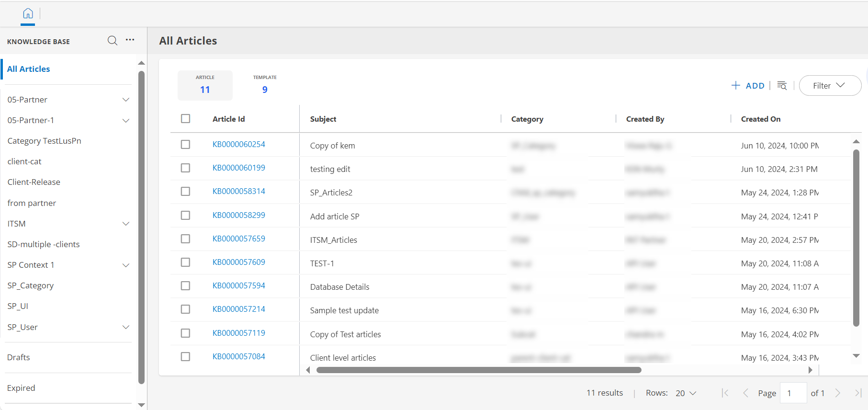The width and height of the screenshot is (868, 410).
Task: Click the table scroll up arrow
Action: pos(857,142)
